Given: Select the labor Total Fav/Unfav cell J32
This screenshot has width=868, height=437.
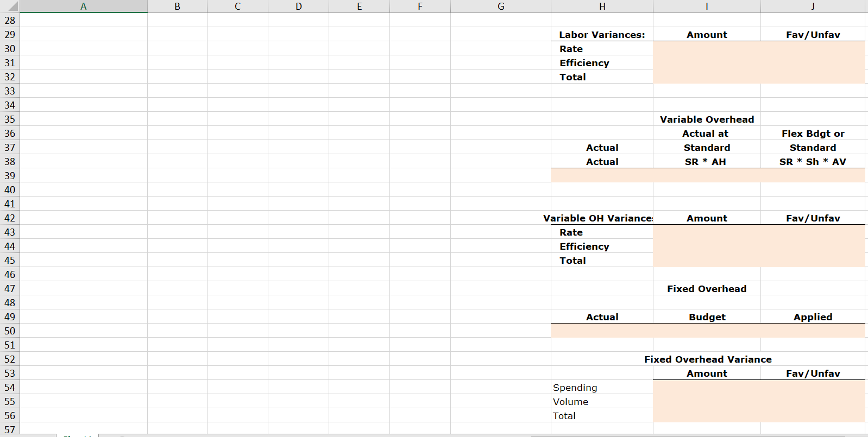Looking at the screenshot, I should 813,77.
